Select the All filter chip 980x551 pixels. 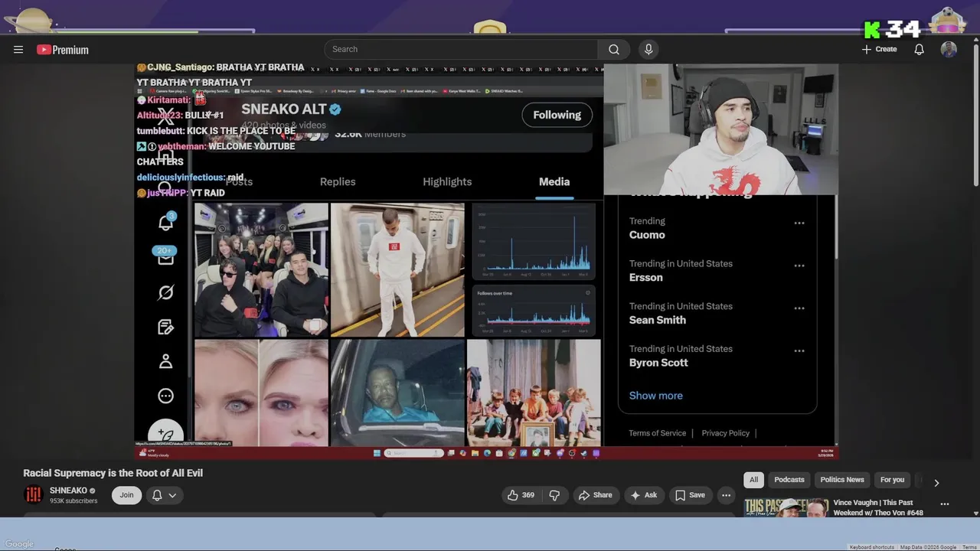tap(753, 480)
